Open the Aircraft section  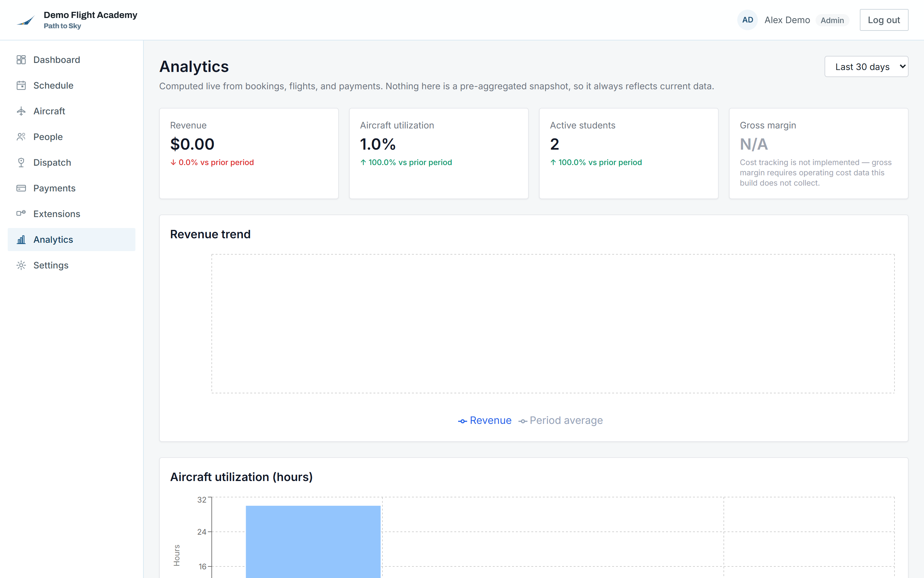tap(72, 111)
